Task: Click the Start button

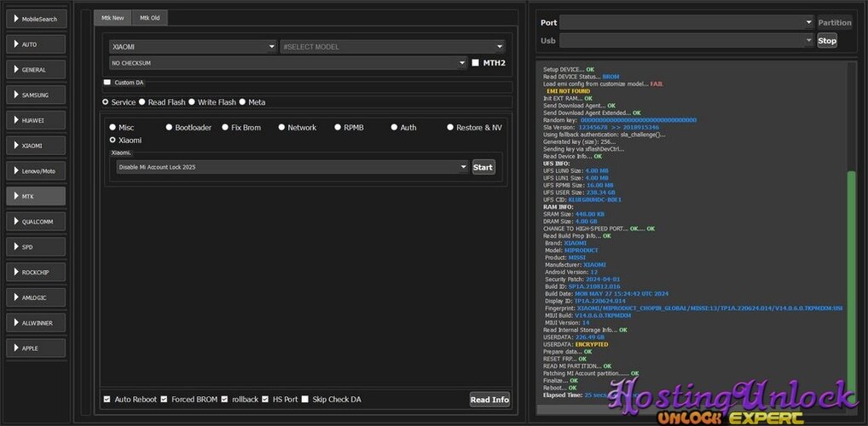Action: pos(483,167)
